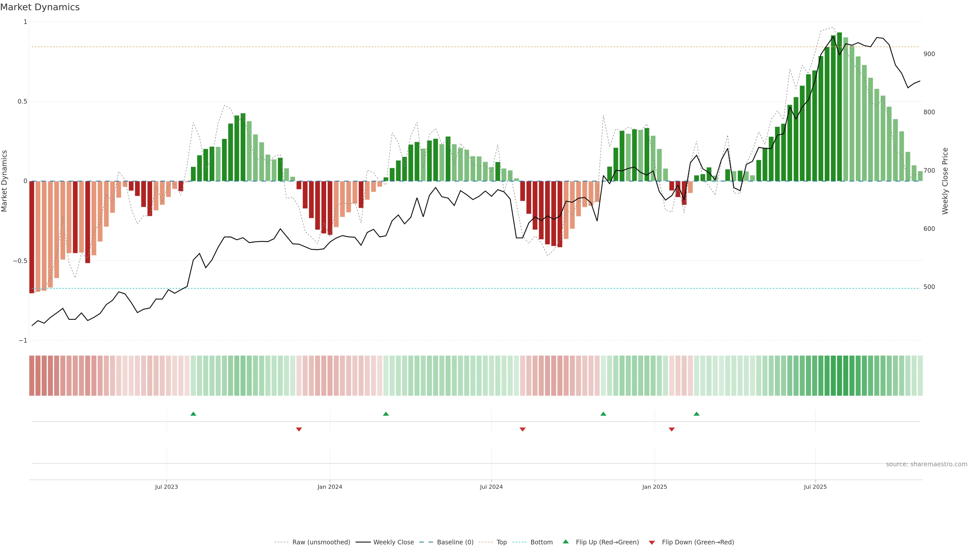Image resolution: width=980 pixels, height=551 pixels.
Task: Click the darkest green heatmap strip cell
Action: [840, 376]
